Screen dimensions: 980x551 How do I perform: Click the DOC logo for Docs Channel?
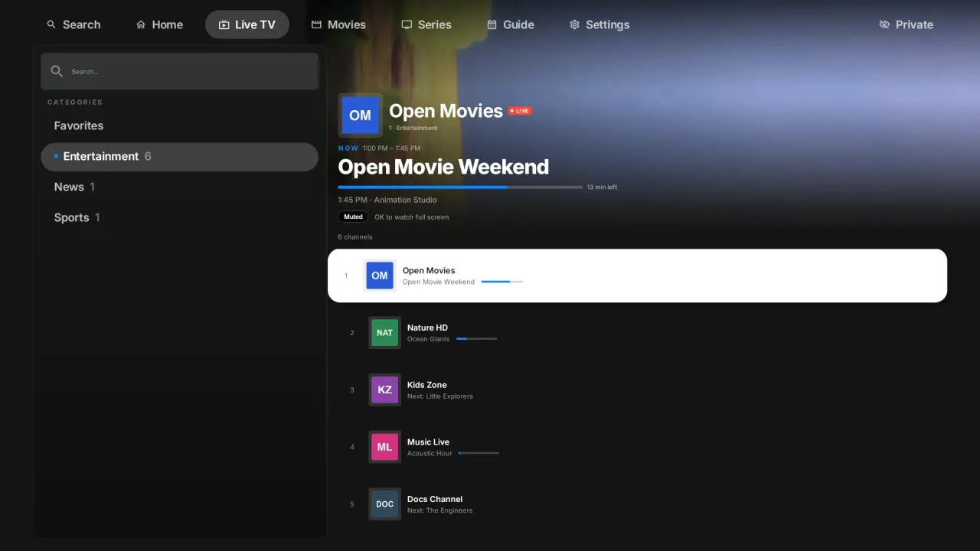tap(384, 504)
